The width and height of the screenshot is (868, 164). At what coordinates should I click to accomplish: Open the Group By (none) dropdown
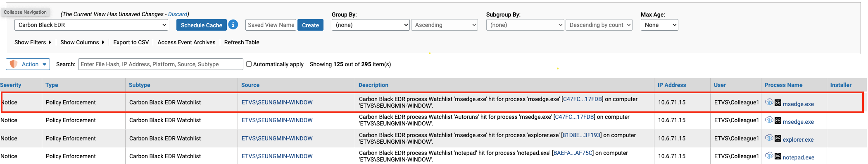point(371,25)
